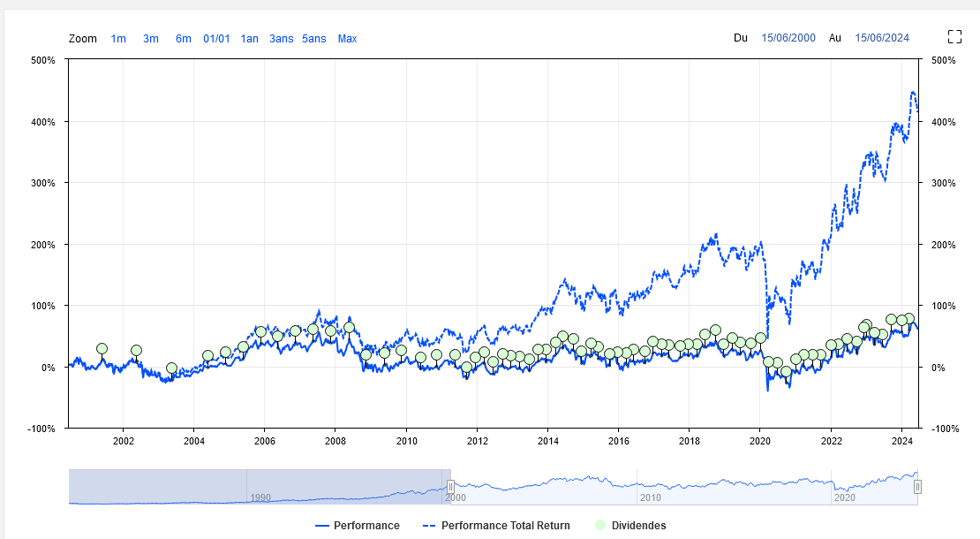Viewport: 980px width, 539px height.
Task: Grab the left navigator handle near 2000
Action: [x=450, y=487]
